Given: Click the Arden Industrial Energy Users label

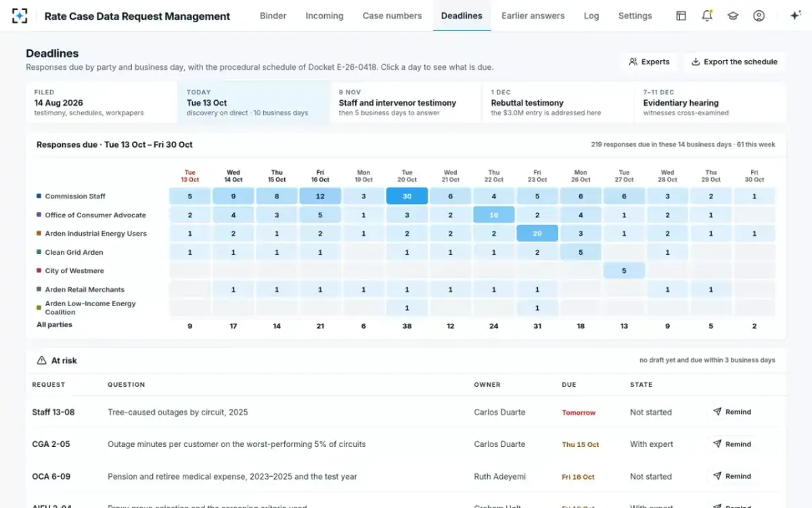Looking at the screenshot, I should tap(95, 233).
